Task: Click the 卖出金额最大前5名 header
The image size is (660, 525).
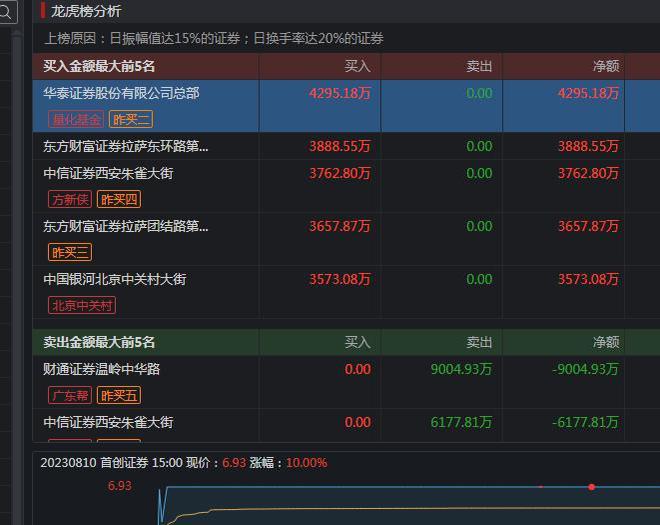Action: 99,342
